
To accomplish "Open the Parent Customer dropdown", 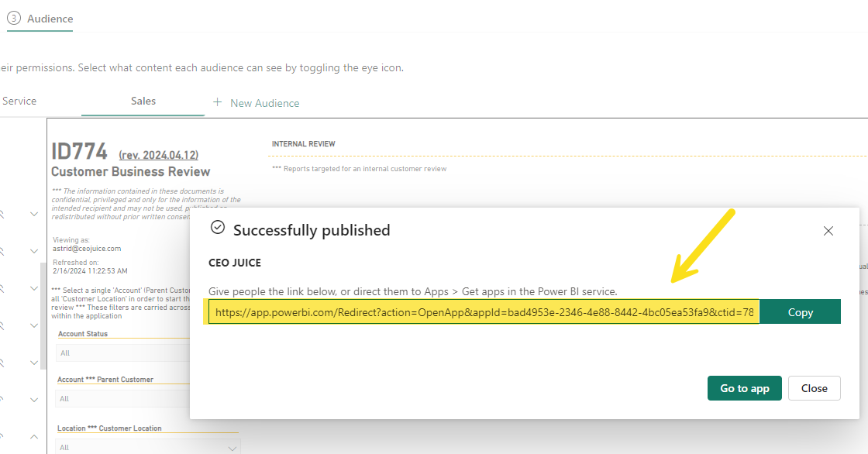I will (123, 399).
